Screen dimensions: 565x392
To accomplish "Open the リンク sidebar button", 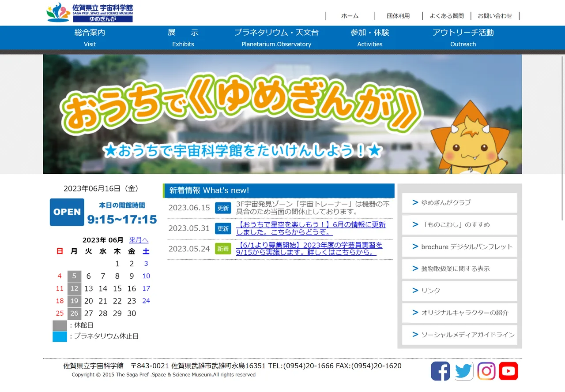I will click(460, 291).
